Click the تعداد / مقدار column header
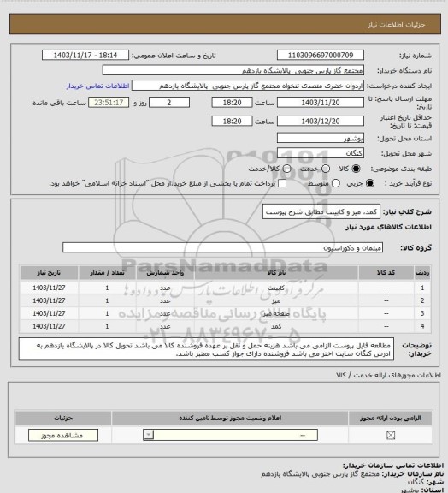Viewport: 448px width, 493px height. tap(107, 272)
